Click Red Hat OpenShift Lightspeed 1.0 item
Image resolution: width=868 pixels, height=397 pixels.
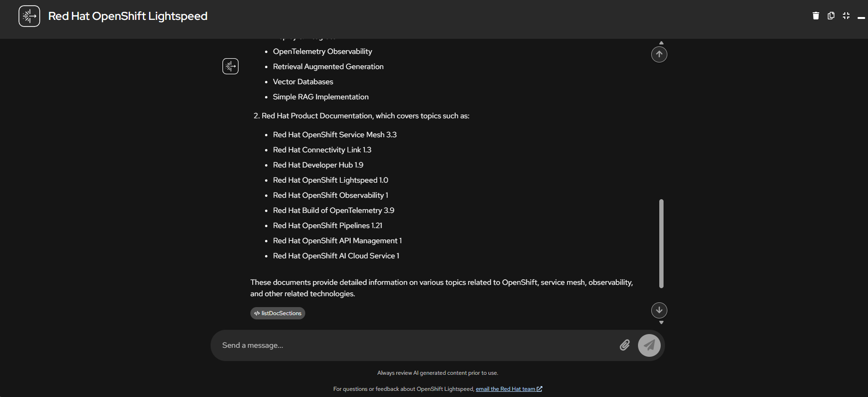(330, 180)
